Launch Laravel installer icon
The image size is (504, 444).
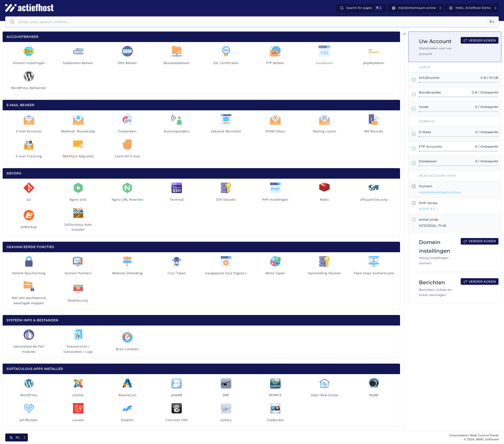(78, 409)
